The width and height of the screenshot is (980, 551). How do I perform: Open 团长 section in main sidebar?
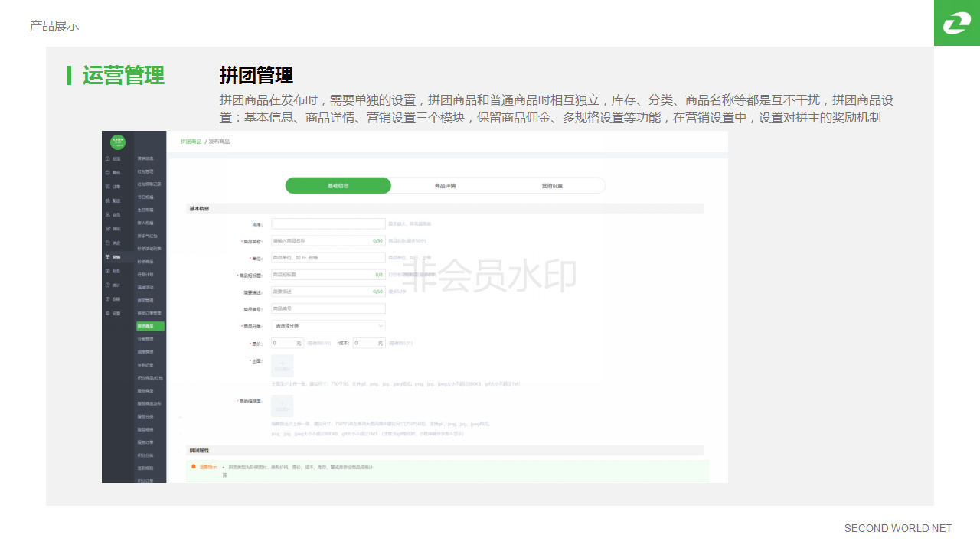tap(113, 229)
